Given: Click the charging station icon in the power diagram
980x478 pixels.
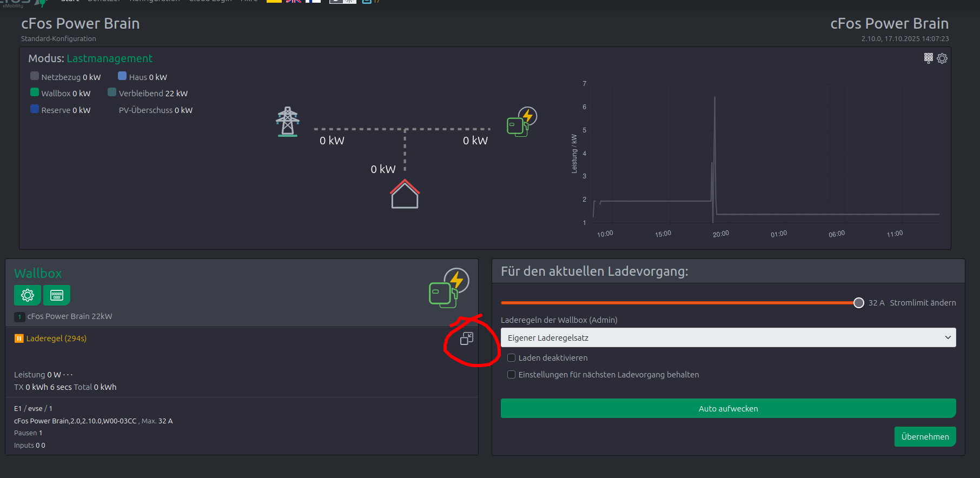Looking at the screenshot, I should coord(521,122).
